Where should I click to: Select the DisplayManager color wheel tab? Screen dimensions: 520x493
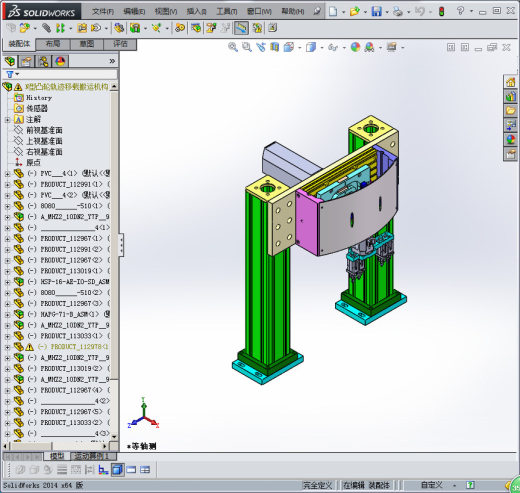[60, 61]
